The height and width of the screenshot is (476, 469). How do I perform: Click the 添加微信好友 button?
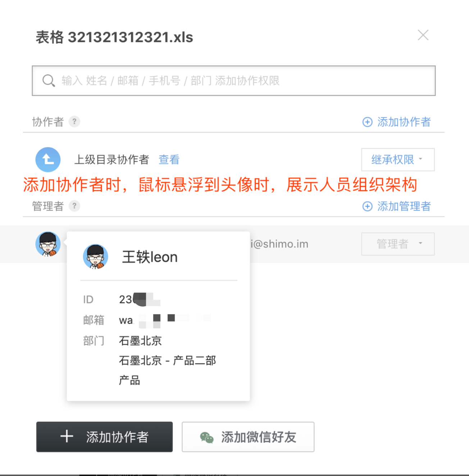[x=248, y=437]
